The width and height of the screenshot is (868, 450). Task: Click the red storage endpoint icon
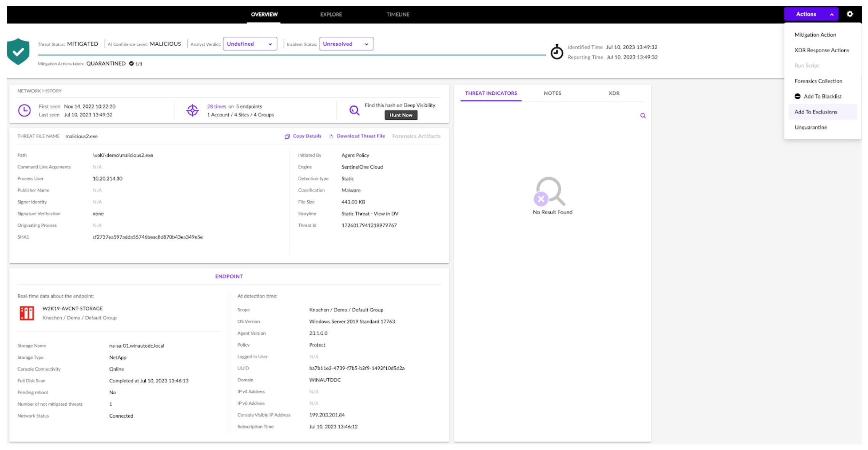tap(27, 313)
